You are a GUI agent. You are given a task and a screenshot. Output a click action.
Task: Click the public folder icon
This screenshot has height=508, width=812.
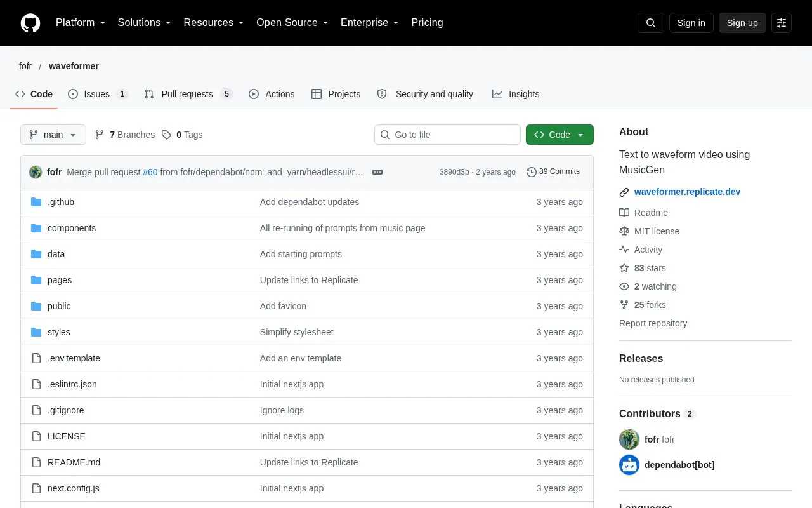click(36, 306)
